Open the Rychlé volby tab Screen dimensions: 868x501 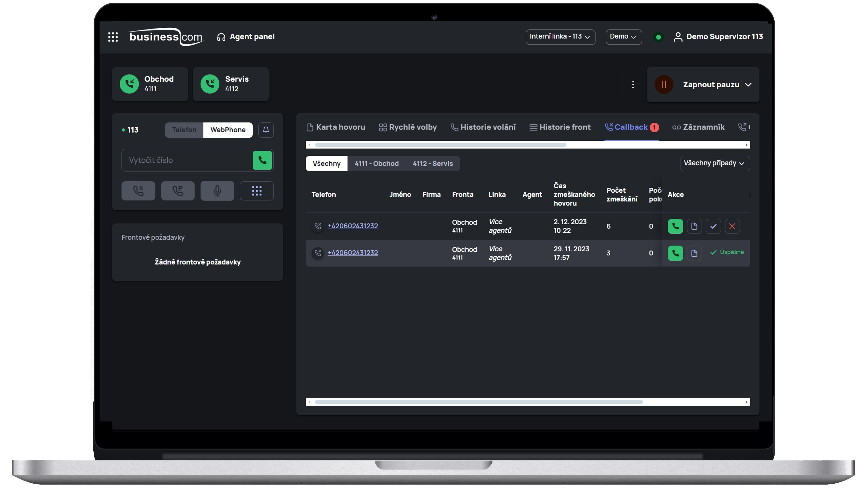408,127
